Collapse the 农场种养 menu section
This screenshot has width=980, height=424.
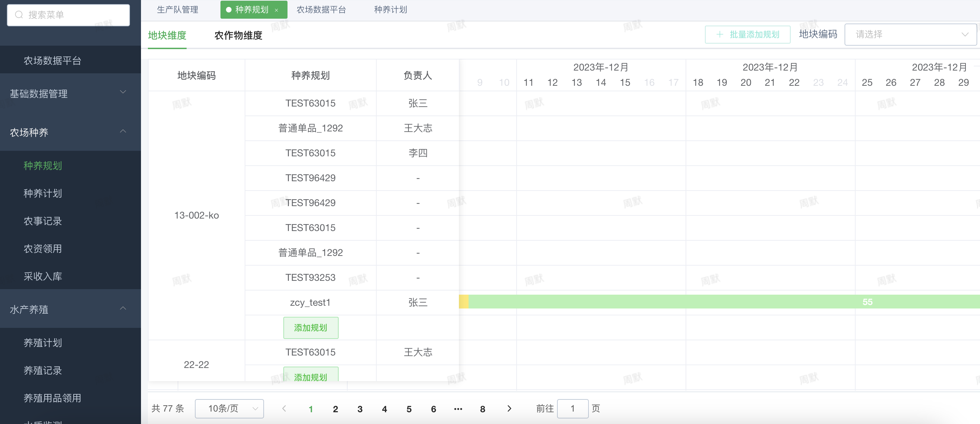[123, 131]
